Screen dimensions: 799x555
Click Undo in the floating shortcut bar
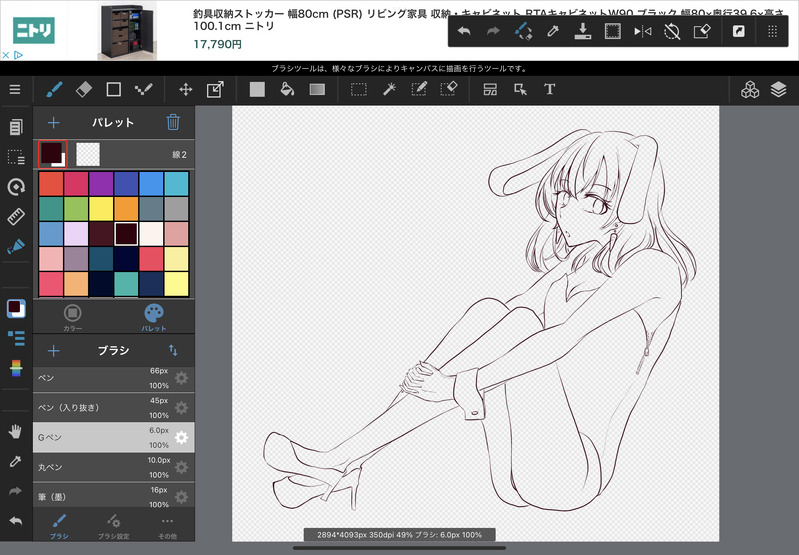point(464,32)
